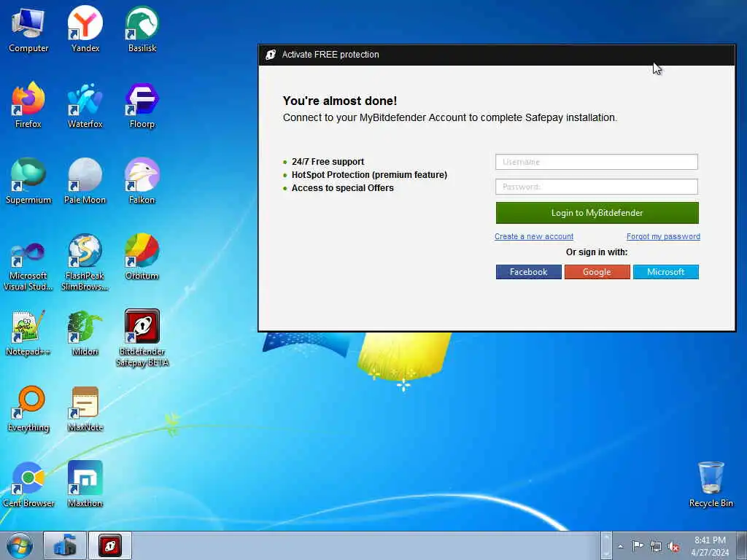The width and height of the screenshot is (747, 560).
Task: Sign in with the Google button
Action: pos(597,272)
